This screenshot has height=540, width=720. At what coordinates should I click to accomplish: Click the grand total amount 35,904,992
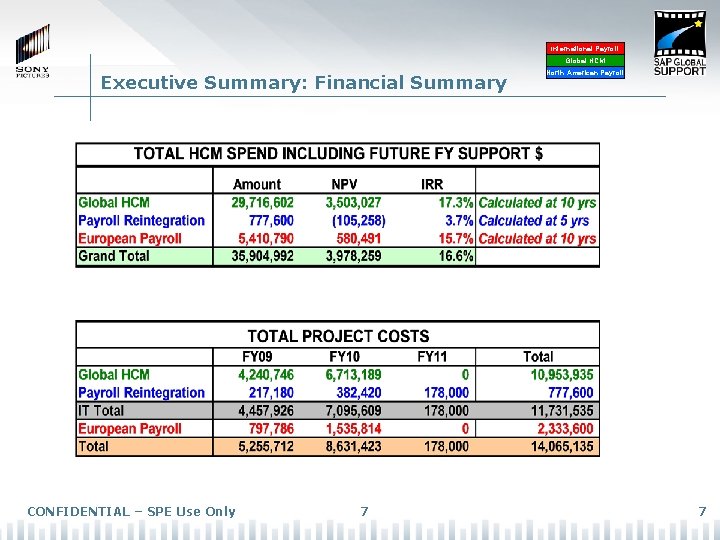(x=262, y=256)
